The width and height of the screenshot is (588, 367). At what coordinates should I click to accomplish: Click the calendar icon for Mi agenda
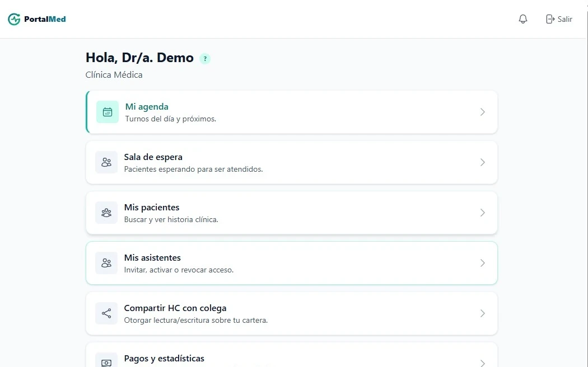click(108, 112)
